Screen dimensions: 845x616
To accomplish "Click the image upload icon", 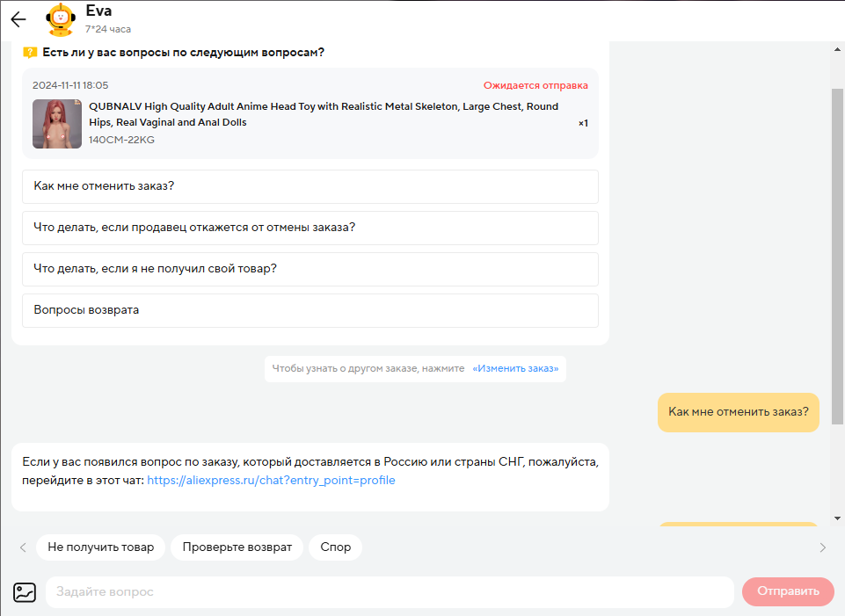I will 24,592.
